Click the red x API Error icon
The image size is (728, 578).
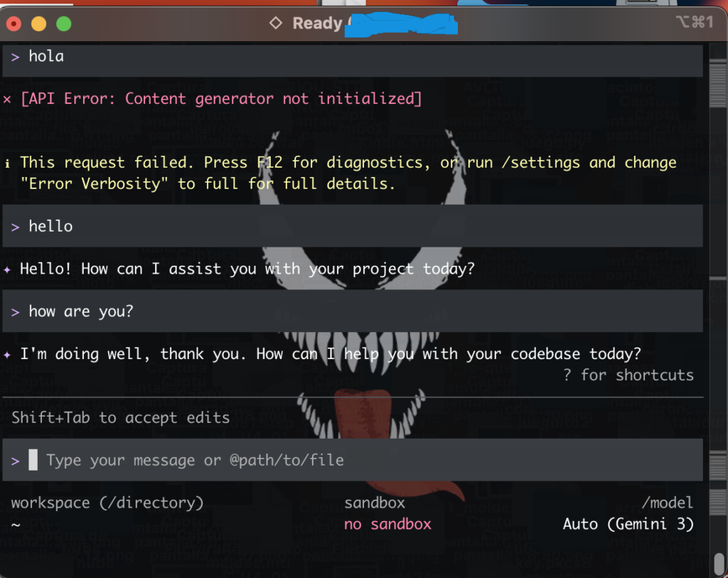(7, 99)
